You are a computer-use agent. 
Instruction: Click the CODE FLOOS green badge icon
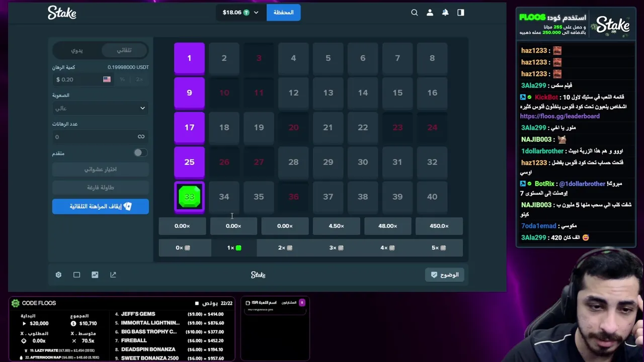16,303
